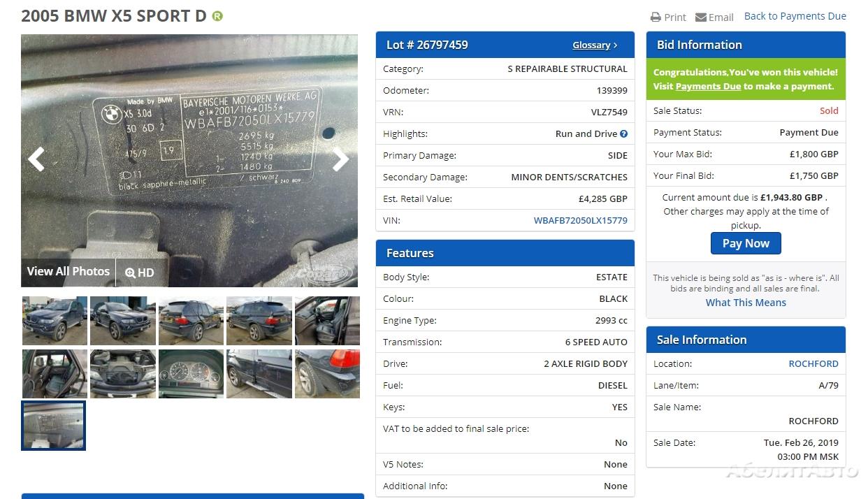Go Back to Payments Due
The height and width of the screenshot is (499, 868).
coord(795,16)
